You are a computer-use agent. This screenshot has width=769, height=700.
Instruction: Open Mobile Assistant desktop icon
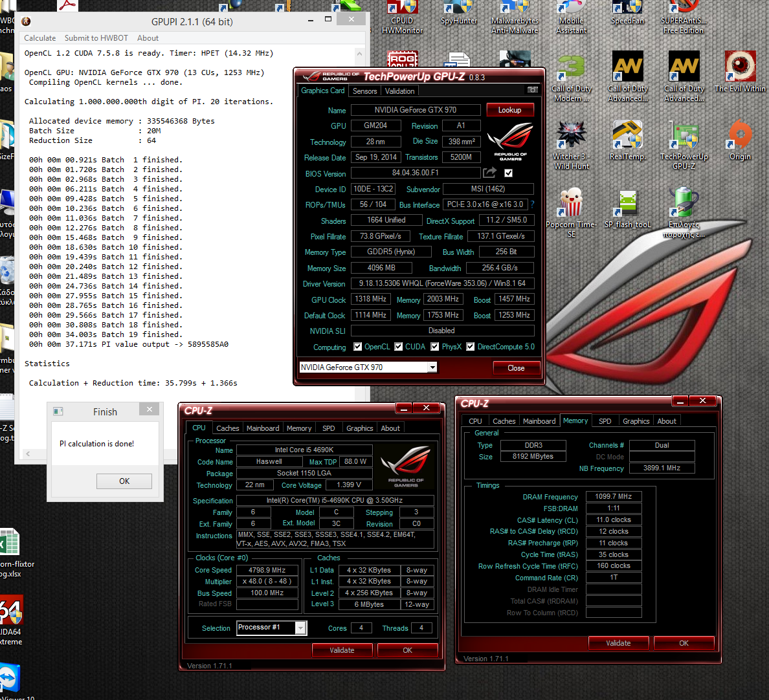[x=571, y=17]
